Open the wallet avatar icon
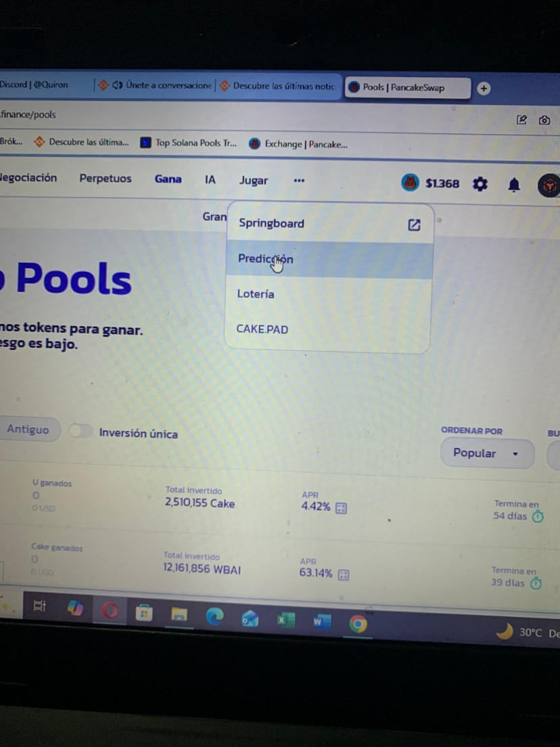Viewport: 560px width, 747px height. coord(549,185)
